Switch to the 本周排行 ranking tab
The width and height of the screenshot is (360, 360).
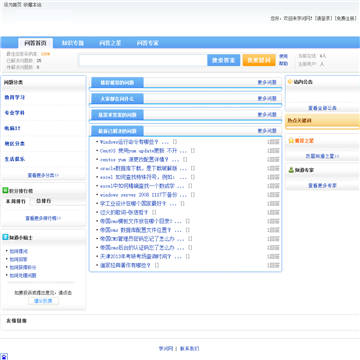(16, 201)
